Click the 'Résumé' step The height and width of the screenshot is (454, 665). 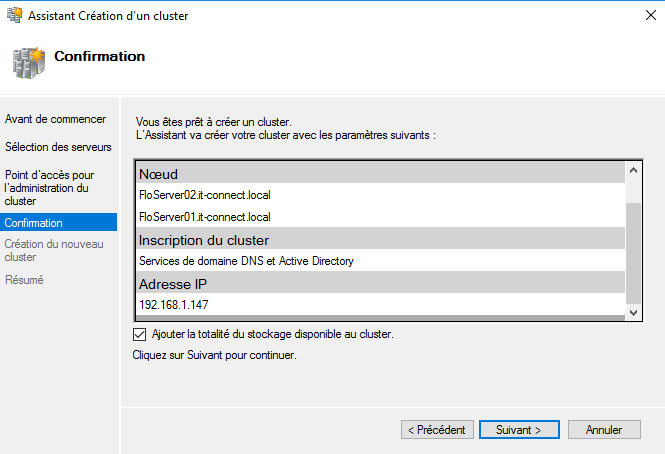point(24,280)
